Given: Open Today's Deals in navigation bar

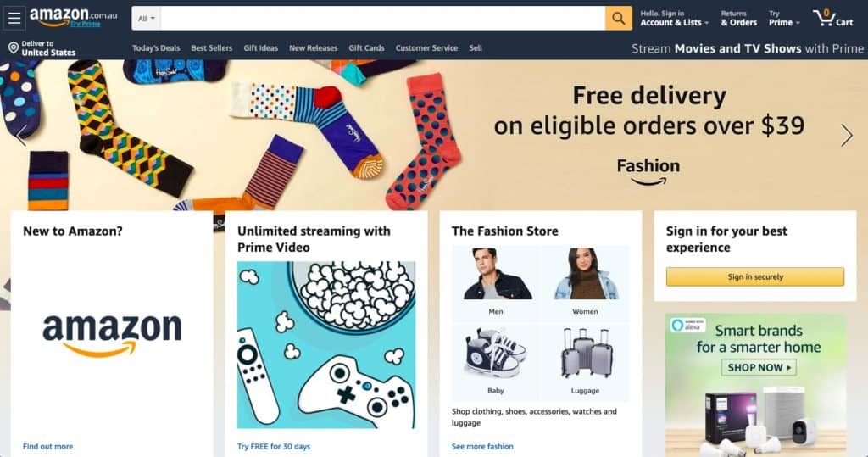Looking at the screenshot, I should (156, 48).
